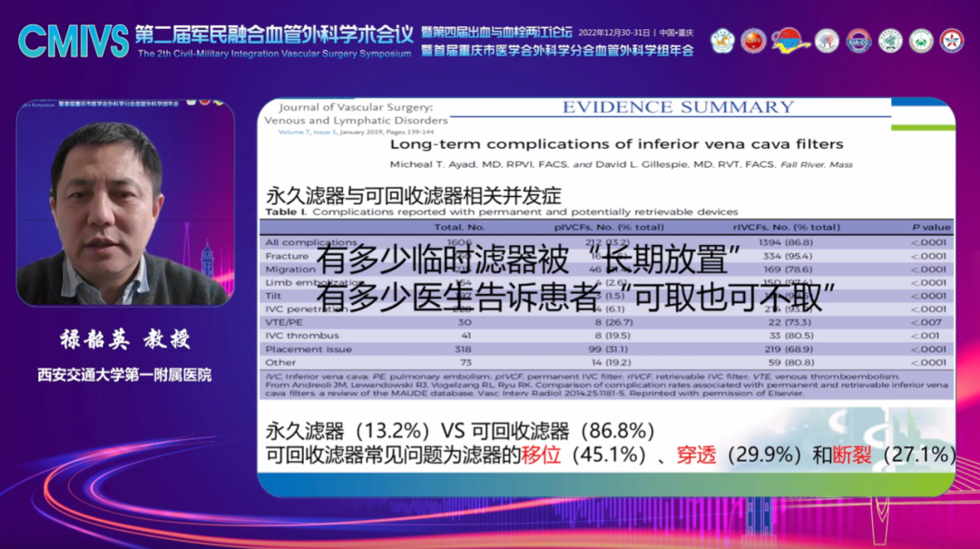
Task: Click the summary line 永久滤器（13.2%）VS 可回收滤器
Action: 460,430
